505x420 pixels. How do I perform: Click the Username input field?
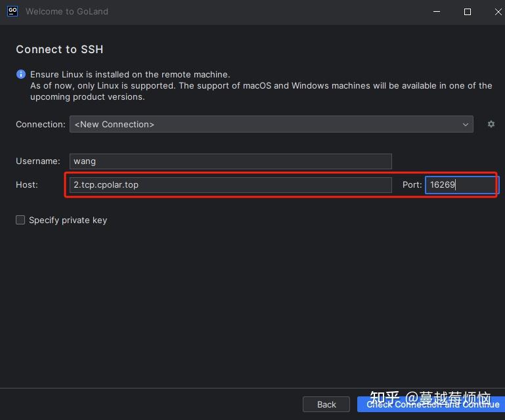(x=231, y=161)
